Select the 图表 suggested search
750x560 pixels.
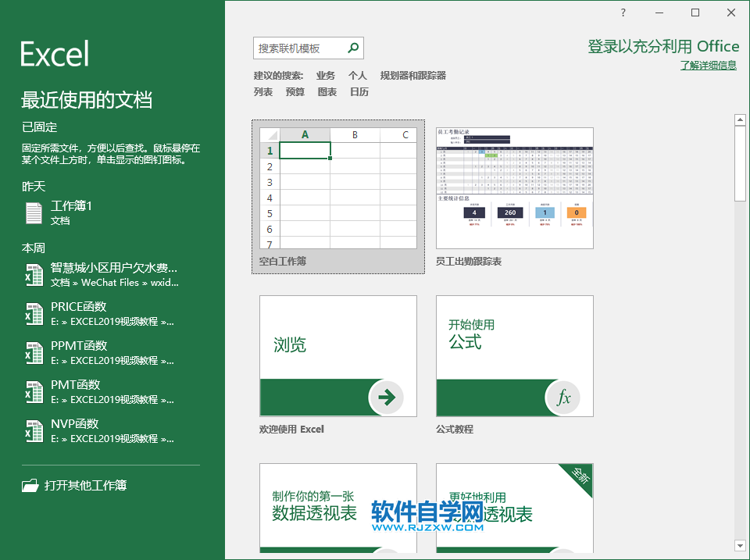tap(327, 91)
